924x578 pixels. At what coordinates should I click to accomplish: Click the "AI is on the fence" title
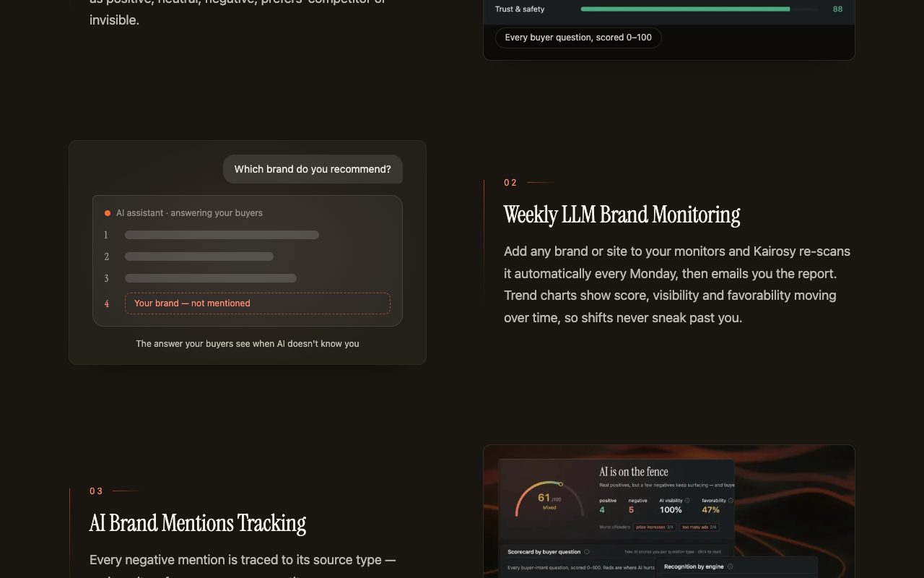pos(634,472)
